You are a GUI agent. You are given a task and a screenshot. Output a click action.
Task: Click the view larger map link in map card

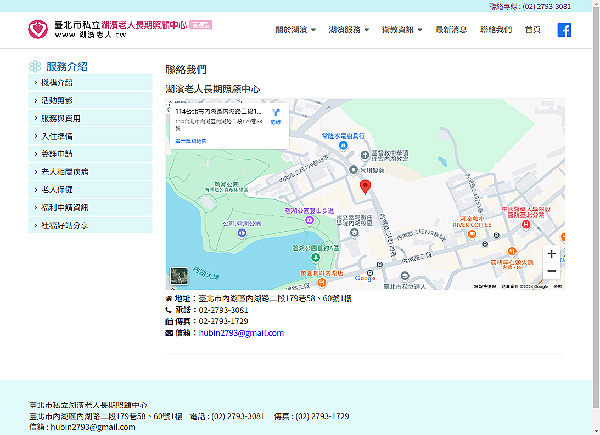191,141
